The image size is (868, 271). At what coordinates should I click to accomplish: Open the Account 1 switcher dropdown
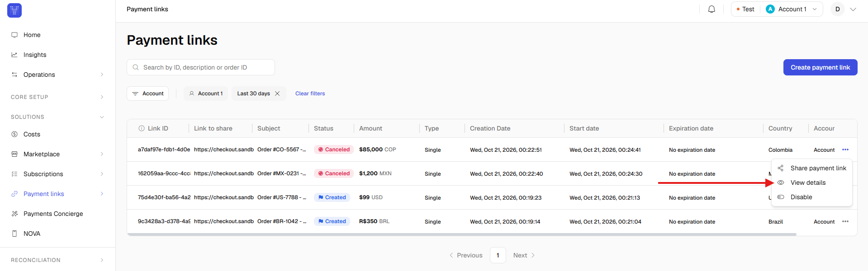tap(792, 9)
